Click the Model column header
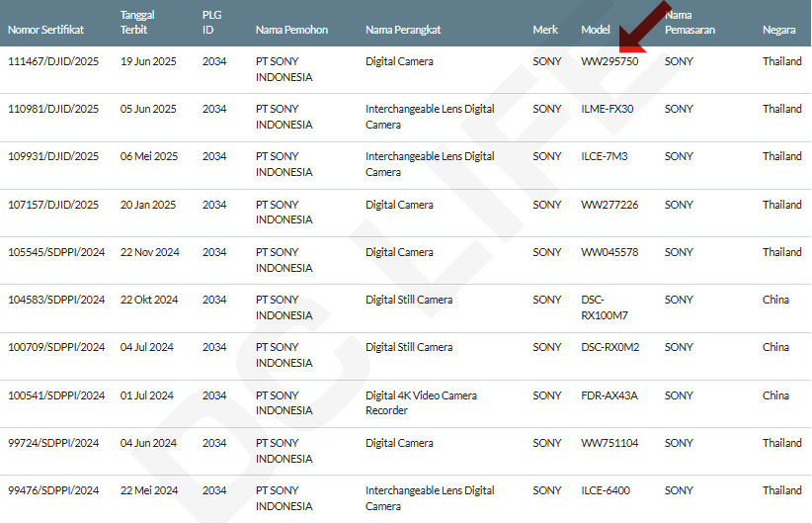This screenshot has width=812, height=524. tap(595, 30)
